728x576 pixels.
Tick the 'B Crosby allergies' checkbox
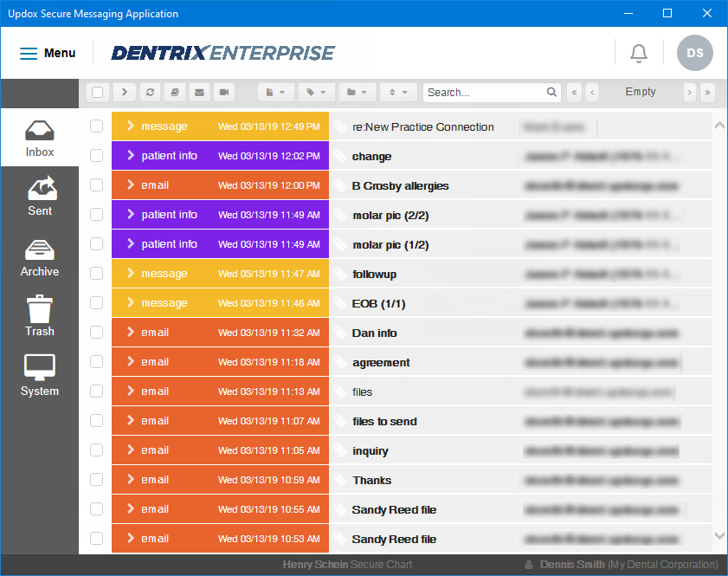pyautogui.click(x=97, y=184)
